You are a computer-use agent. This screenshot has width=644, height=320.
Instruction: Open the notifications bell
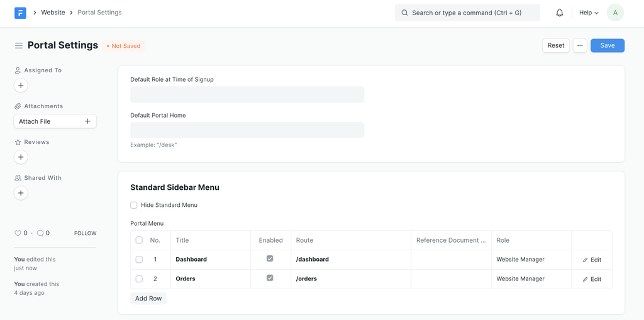(559, 13)
